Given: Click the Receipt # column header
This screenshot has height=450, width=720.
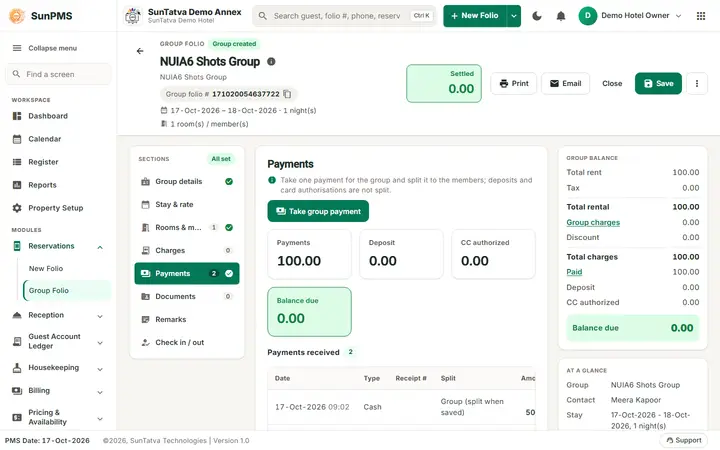Looking at the screenshot, I should pyautogui.click(x=411, y=378).
